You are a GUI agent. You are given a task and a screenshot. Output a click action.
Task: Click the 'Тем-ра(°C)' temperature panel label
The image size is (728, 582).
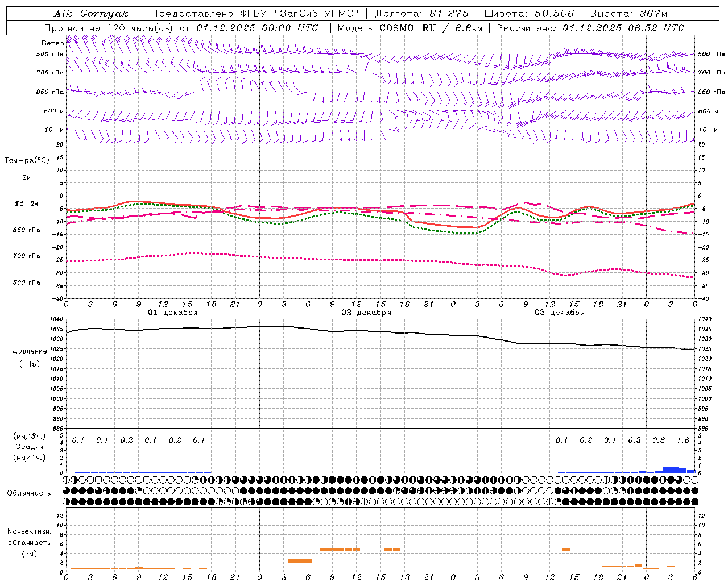coord(27,161)
